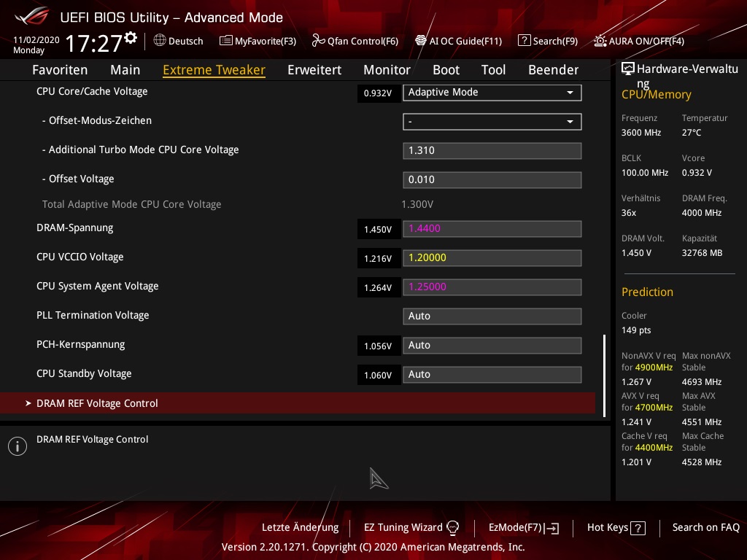The height and width of the screenshot is (560, 747).
Task: Click the AI OC Guide brain icon
Action: [421, 41]
